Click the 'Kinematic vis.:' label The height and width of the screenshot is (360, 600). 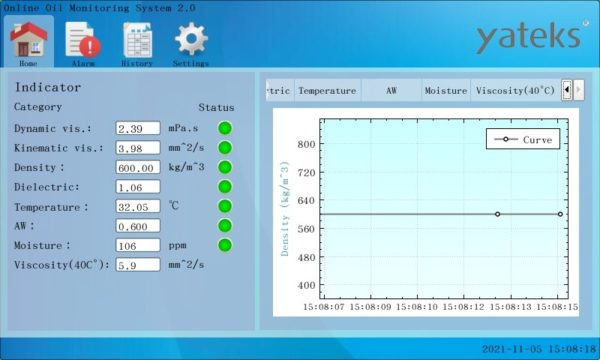59,148
